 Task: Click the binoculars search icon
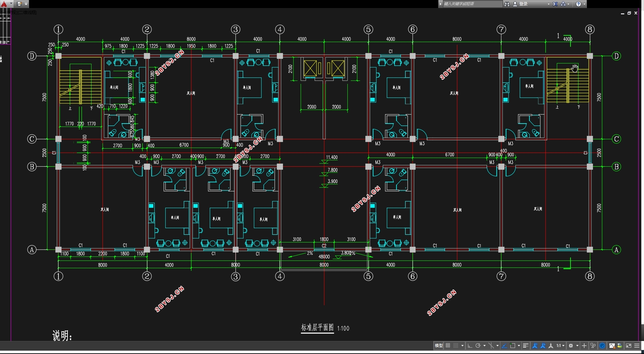[507, 4]
